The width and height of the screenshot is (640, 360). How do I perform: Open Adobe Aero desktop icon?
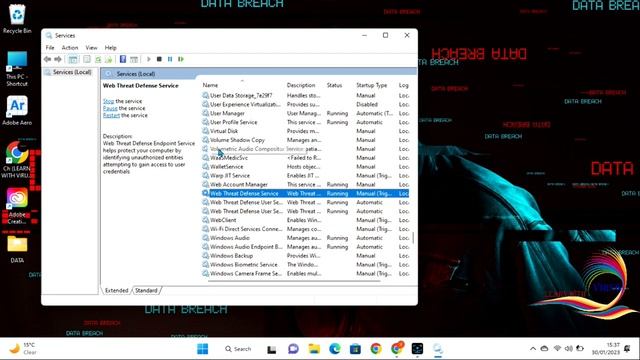[x=17, y=110]
